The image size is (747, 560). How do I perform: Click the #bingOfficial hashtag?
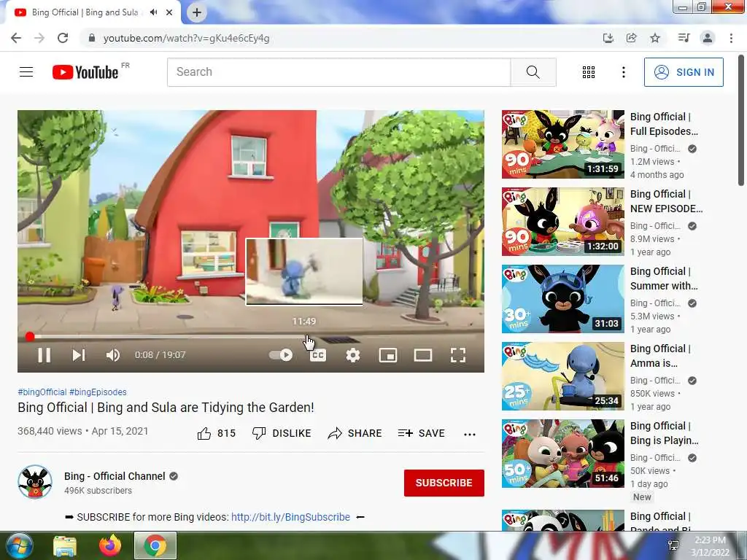(x=42, y=392)
